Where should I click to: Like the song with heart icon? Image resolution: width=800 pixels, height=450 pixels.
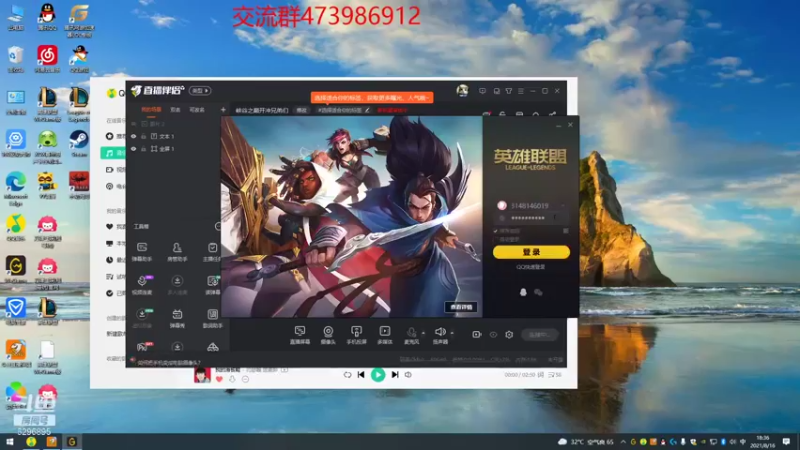pyautogui.click(x=219, y=380)
